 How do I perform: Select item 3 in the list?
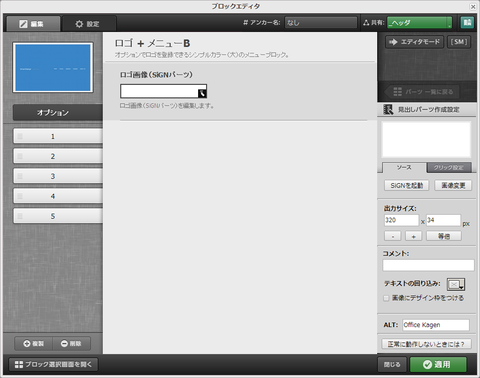click(x=58, y=176)
